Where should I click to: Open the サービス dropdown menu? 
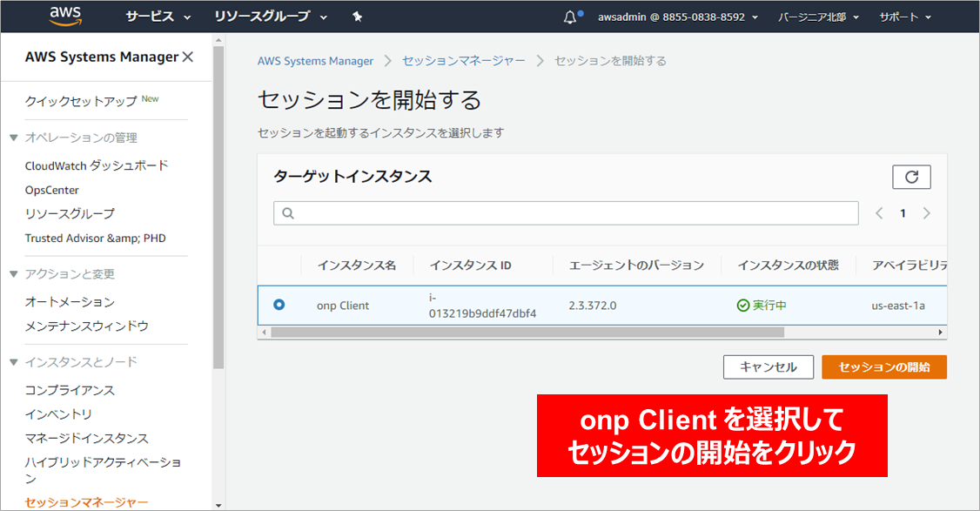(x=159, y=17)
